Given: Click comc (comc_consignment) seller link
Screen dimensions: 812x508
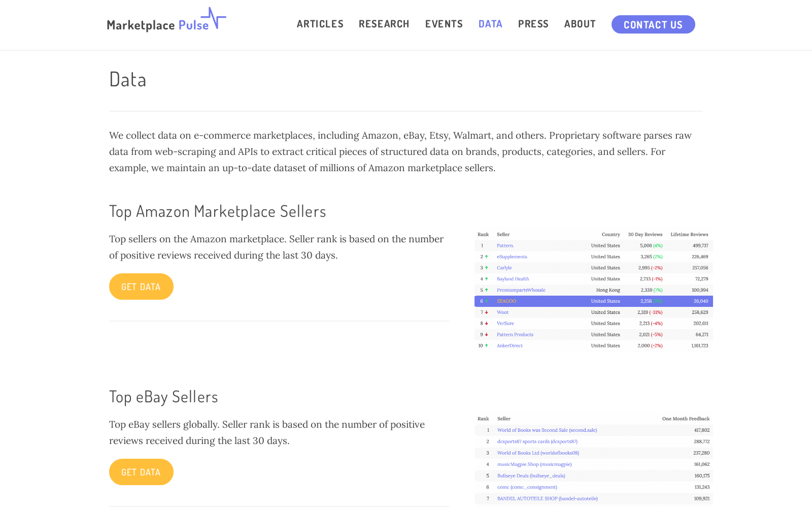Looking at the screenshot, I should [x=527, y=487].
